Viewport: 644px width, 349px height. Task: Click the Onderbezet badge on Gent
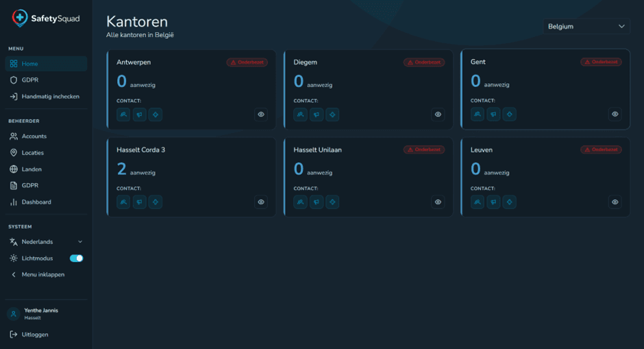602,62
